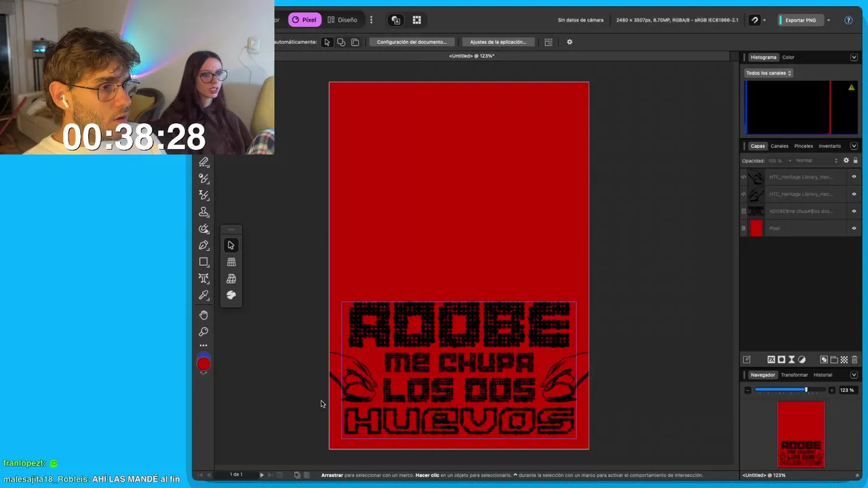Select the ADOBE me chupa text layer
868x488 pixels.
click(800, 211)
